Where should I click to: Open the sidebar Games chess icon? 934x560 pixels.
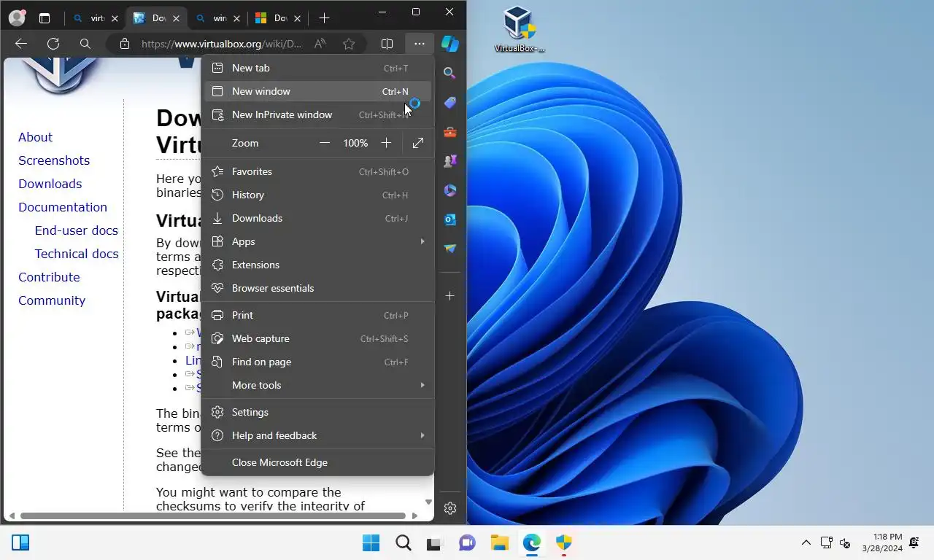coord(450,161)
